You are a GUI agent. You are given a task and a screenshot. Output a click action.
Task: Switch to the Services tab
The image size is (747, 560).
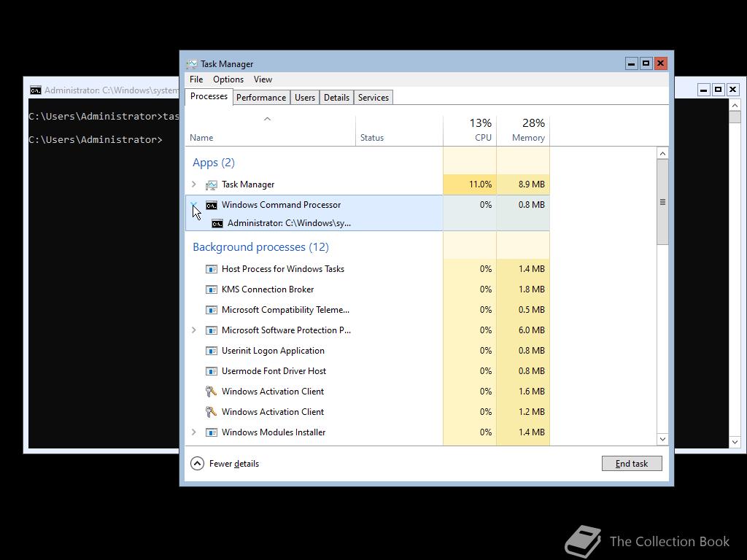coord(373,98)
